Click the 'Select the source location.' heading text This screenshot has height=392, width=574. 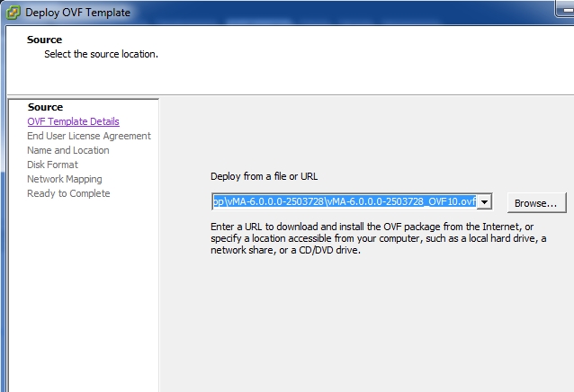click(102, 54)
